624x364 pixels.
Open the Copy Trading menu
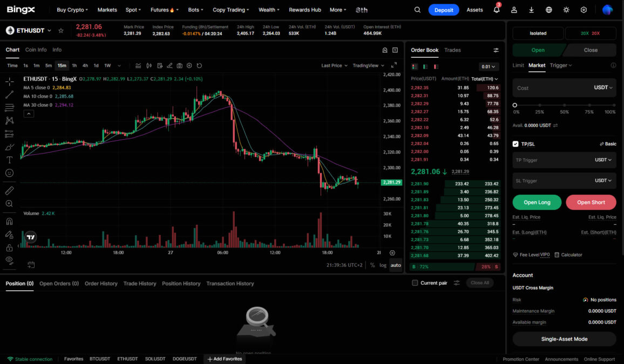[231, 10]
